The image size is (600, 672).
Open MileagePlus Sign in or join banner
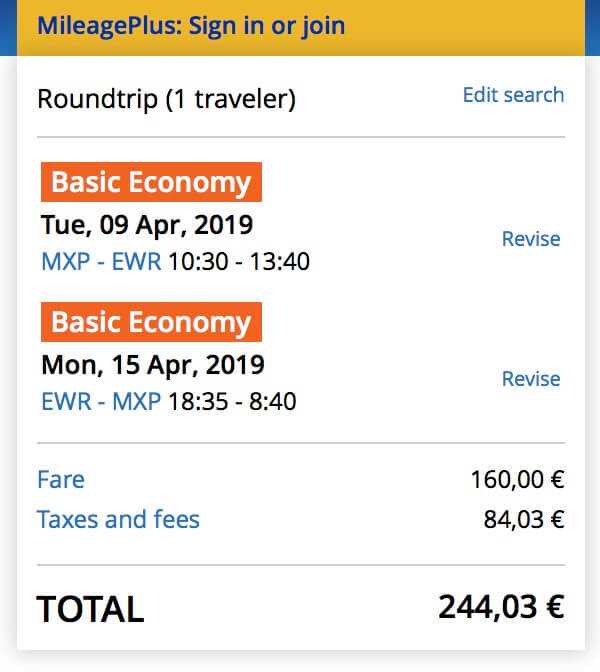pos(191,26)
